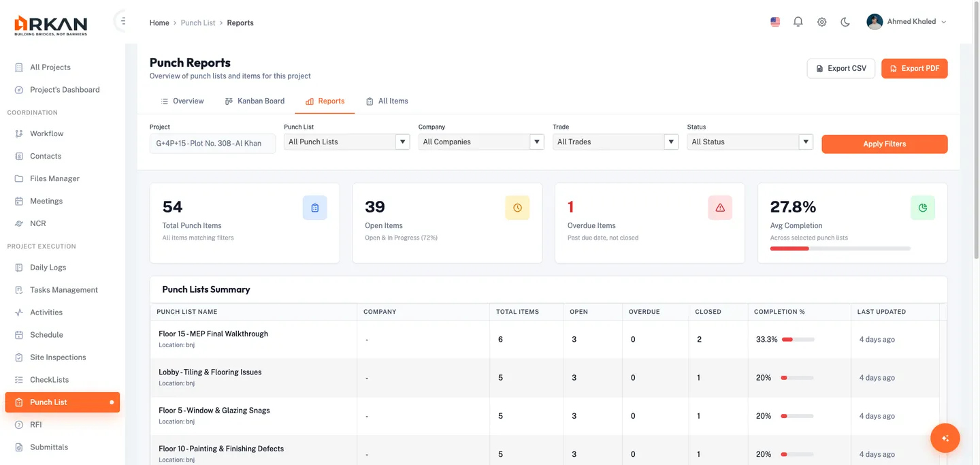Expand the All Companies dropdown
This screenshot has height=465, width=980.
tap(480, 142)
